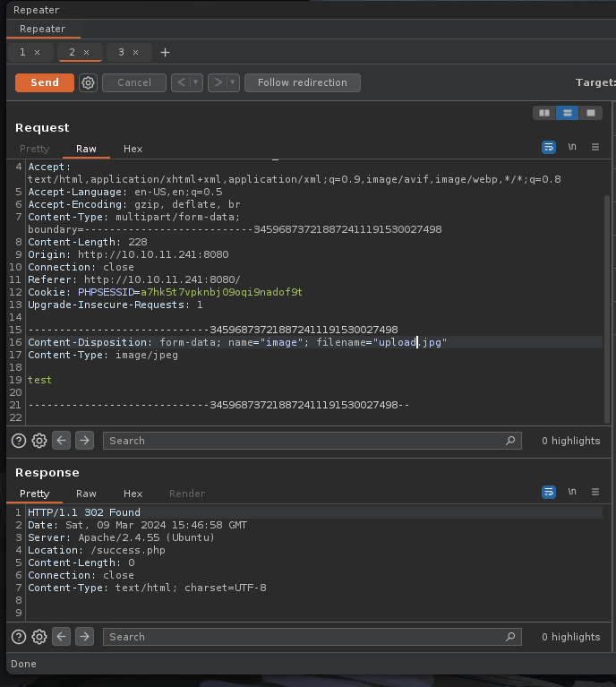Screen dimensions: 616x687
Task: Open Repeater settings gear beside Send
Action: click(88, 82)
